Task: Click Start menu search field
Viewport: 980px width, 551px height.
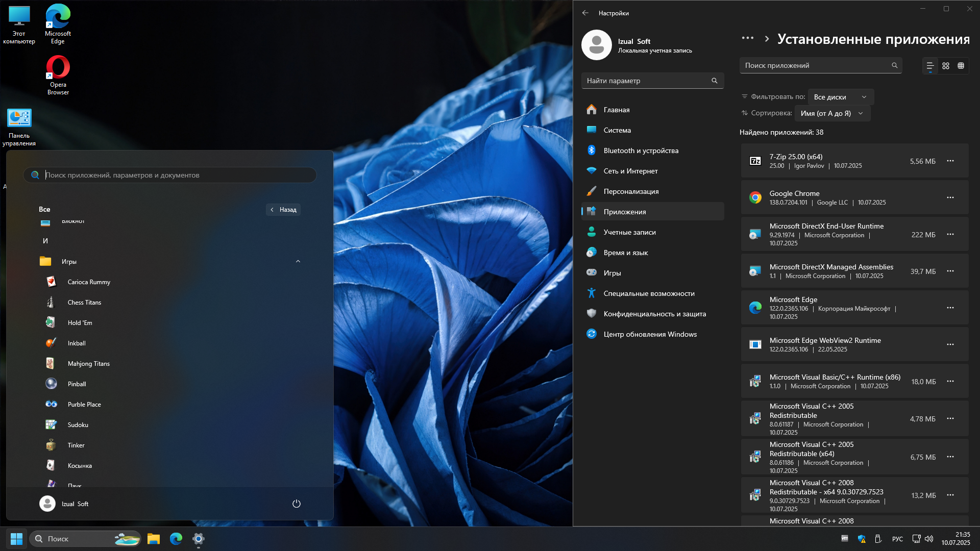Action: (170, 175)
